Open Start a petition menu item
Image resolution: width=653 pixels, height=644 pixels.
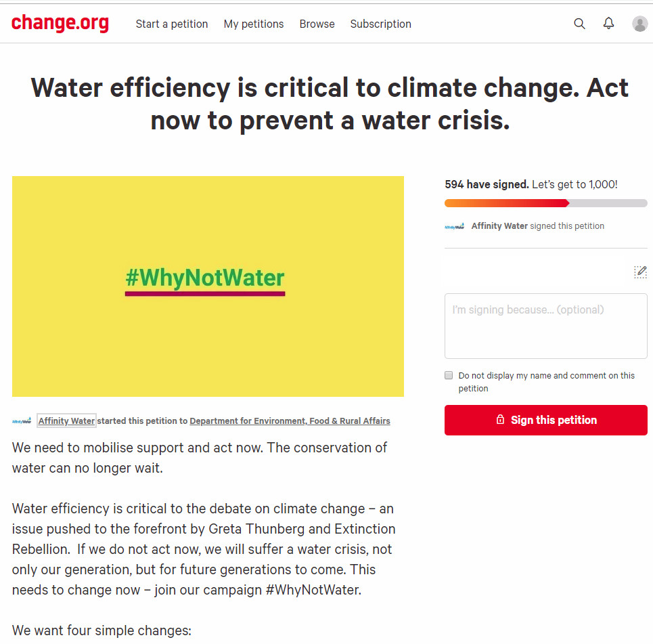[172, 24]
